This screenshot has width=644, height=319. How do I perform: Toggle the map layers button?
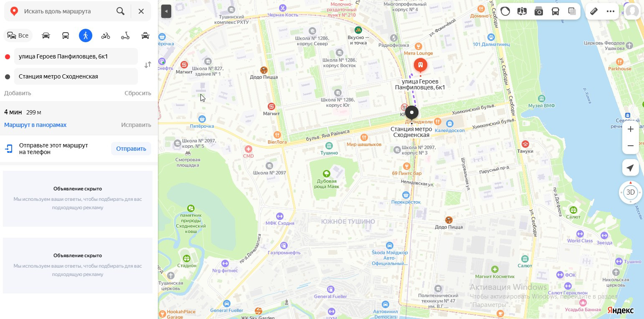click(572, 11)
